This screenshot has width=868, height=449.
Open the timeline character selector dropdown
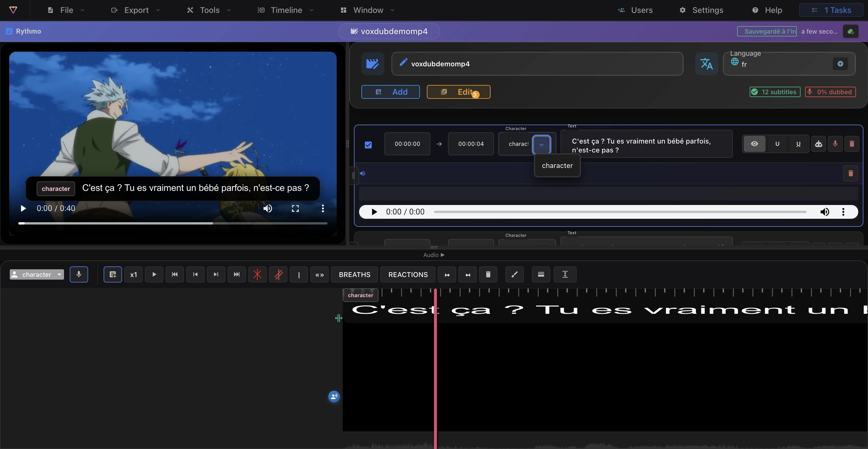click(x=37, y=274)
